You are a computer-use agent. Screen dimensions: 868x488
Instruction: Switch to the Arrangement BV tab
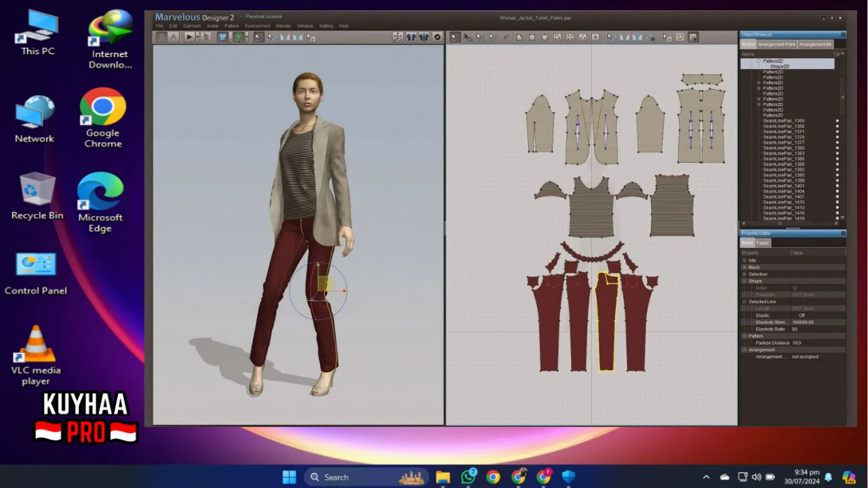[x=815, y=44]
